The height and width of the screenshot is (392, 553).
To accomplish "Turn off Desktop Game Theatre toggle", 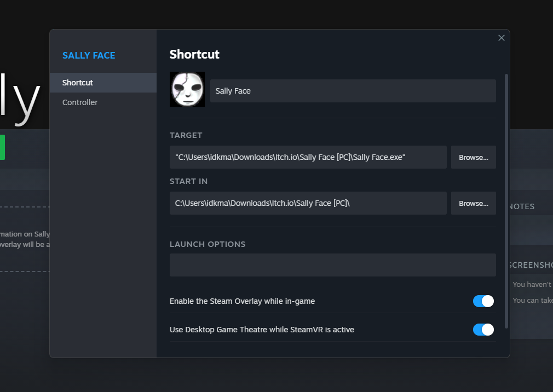I will click(483, 330).
